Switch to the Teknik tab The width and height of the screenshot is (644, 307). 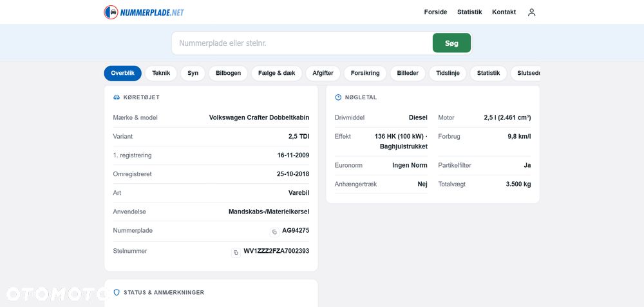pos(161,74)
